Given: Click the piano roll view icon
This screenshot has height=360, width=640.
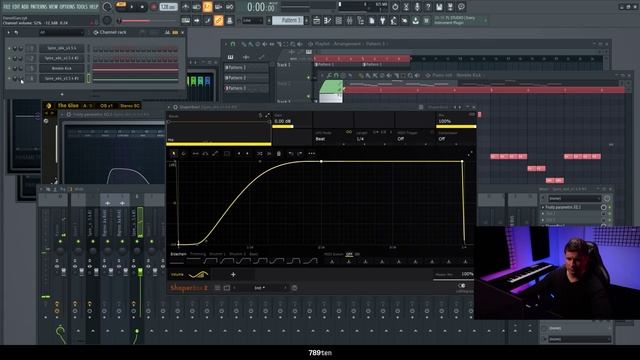Looking at the screenshot, I should (328, 20).
